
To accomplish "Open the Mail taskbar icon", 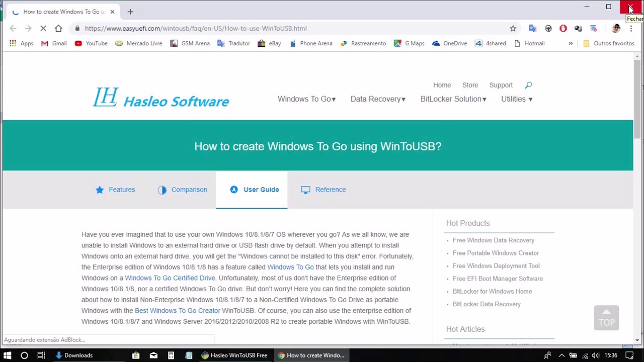I will click(153, 355).
